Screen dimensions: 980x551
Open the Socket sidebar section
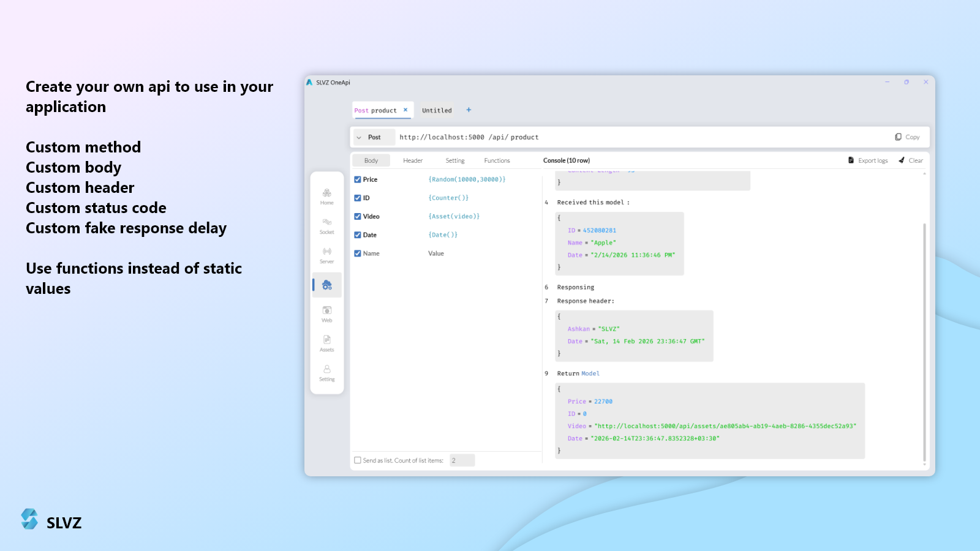326,226
